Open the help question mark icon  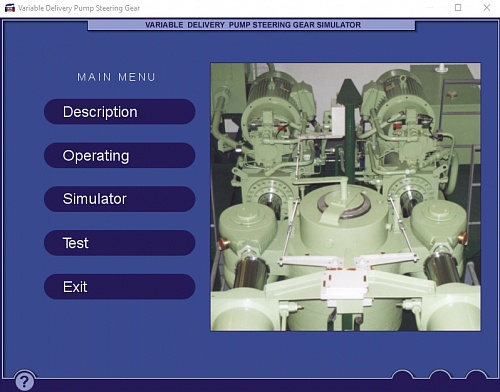coord(24,381)
